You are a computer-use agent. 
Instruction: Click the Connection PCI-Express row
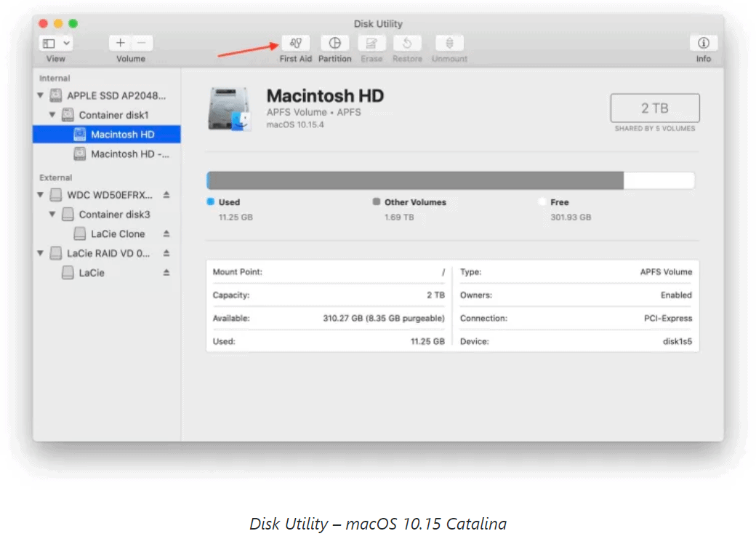pos(576,319)
